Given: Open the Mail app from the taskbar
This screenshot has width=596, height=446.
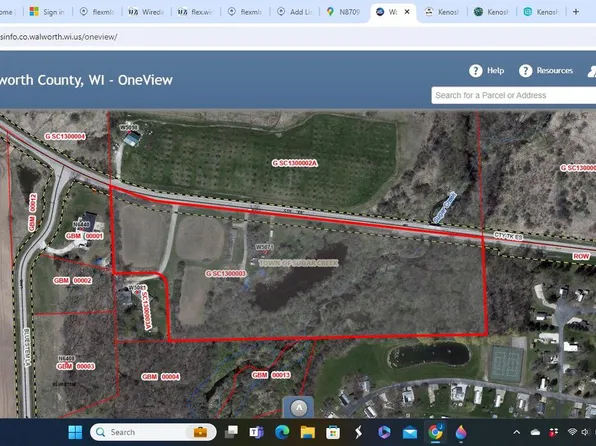Looking at the screenshot, I should tap(410, 433).
